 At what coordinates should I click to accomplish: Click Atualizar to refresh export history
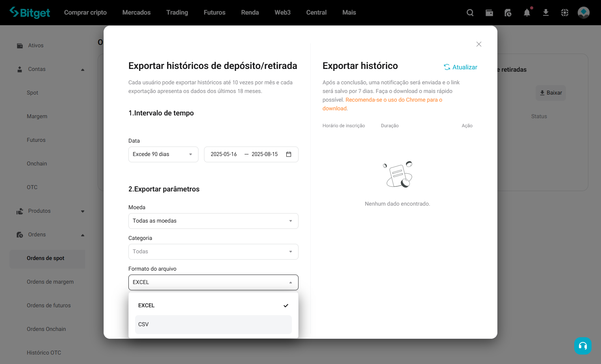[x=460, y=67]
